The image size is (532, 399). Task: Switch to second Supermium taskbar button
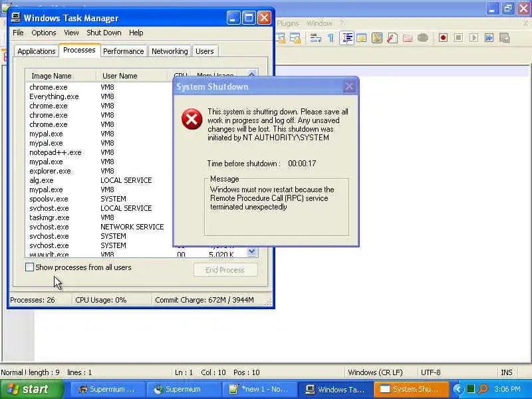pos(184,389)
